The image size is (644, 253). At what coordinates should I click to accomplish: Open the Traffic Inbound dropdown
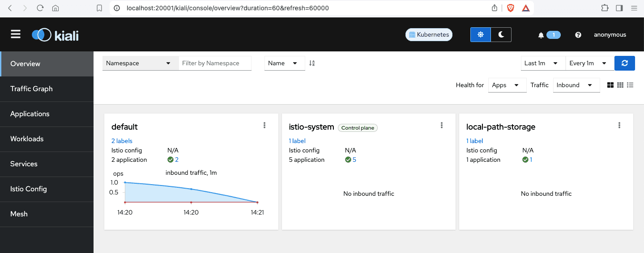(576, 85)
